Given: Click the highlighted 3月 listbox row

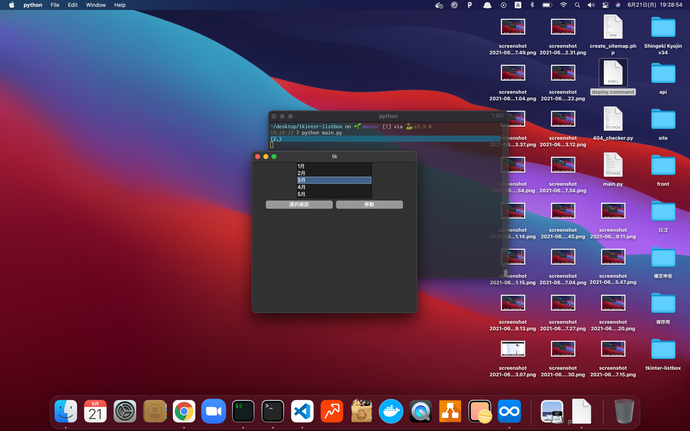Looking at the screenshot, I should pyautogui.click(x=334, y=181).
